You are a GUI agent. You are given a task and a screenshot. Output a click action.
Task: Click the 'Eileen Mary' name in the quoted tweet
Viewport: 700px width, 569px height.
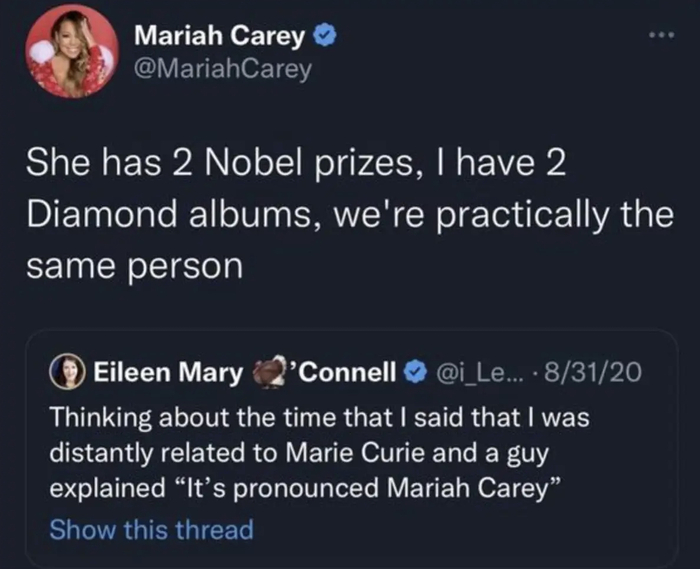[166, 375]
